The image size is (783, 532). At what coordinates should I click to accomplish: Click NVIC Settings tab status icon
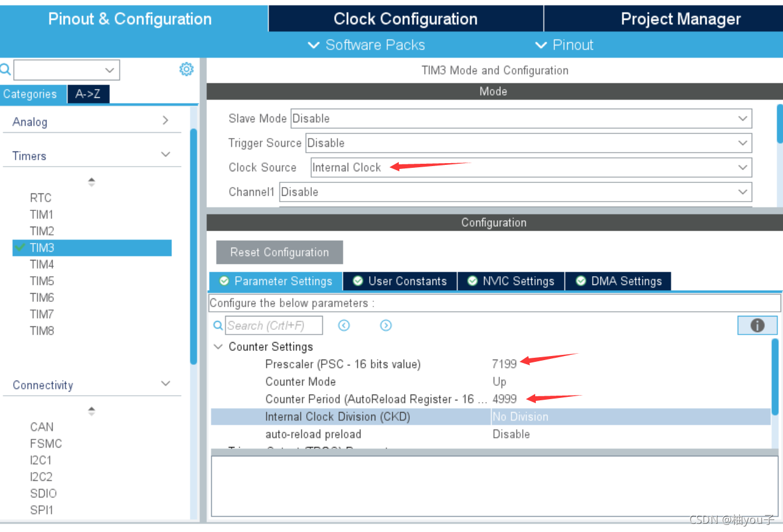tap(472, 281)
